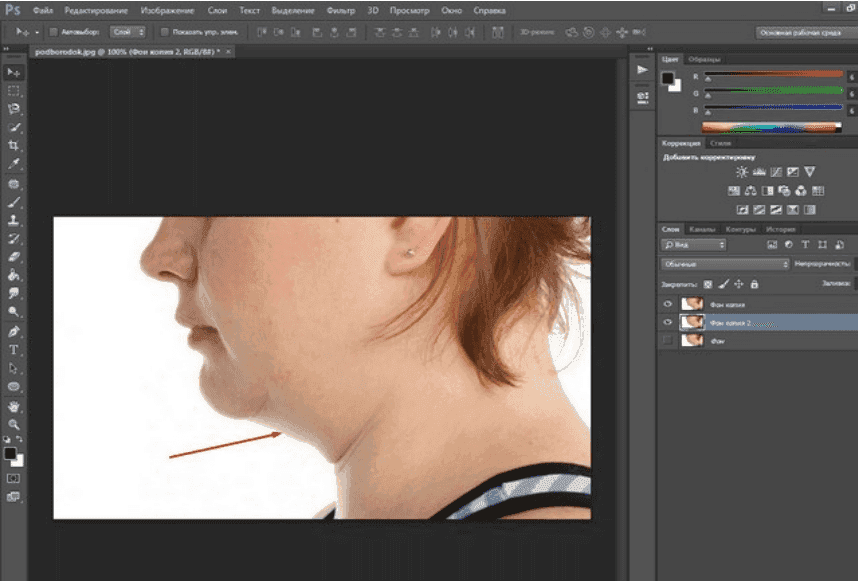The image size is (858, 582).
Task: Click the foreground color swatch in Color panel
Action: click(667, 78)
